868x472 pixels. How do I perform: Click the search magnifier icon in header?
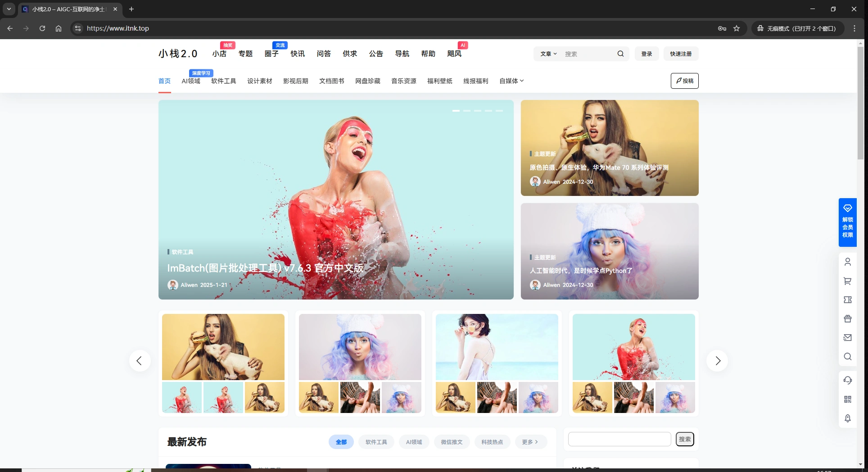(x=620, y=54)
